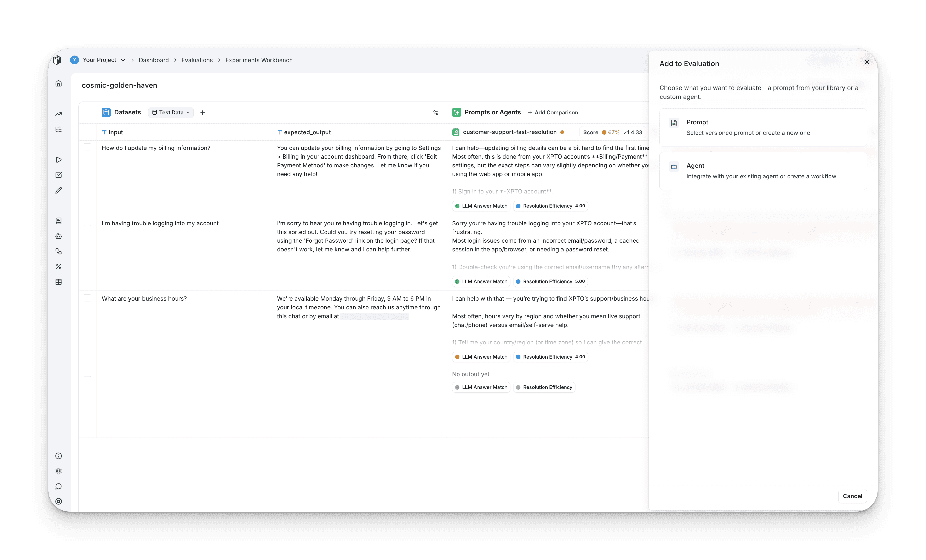Go to Dashboard breadcrumb
926x560 pixels.
pos(154,60)
